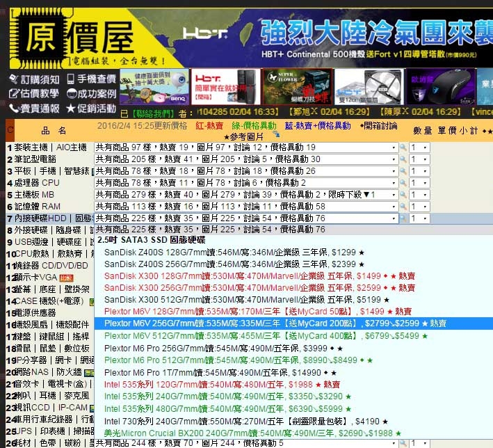Click the magnifier icon for 耗材 row
Viewport: 493px width, 448px height.
403,443
